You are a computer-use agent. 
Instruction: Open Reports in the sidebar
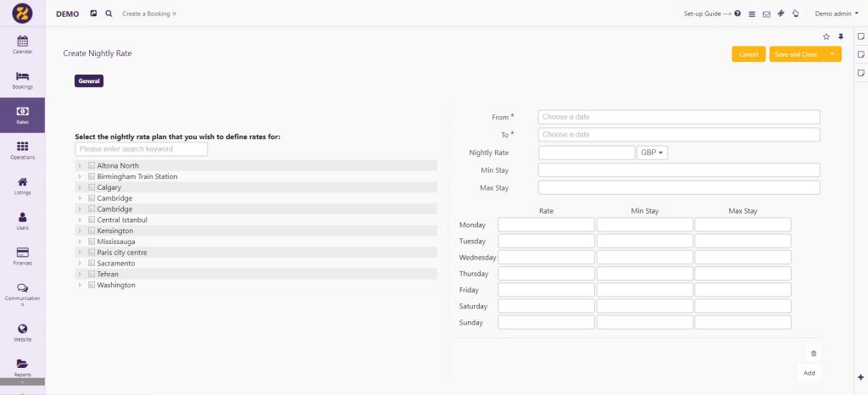(x=22, y=367)
